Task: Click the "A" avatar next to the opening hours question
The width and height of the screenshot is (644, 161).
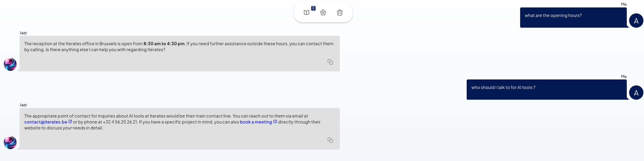Action: click(636, 21)
